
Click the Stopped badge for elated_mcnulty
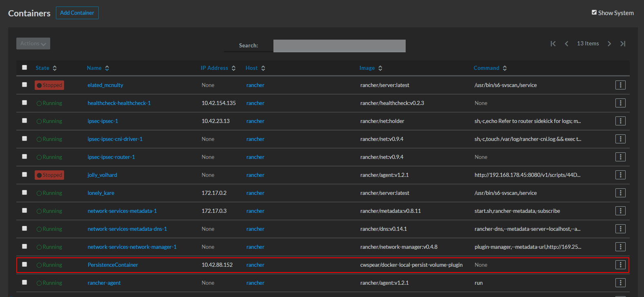(x=49, y=85)
